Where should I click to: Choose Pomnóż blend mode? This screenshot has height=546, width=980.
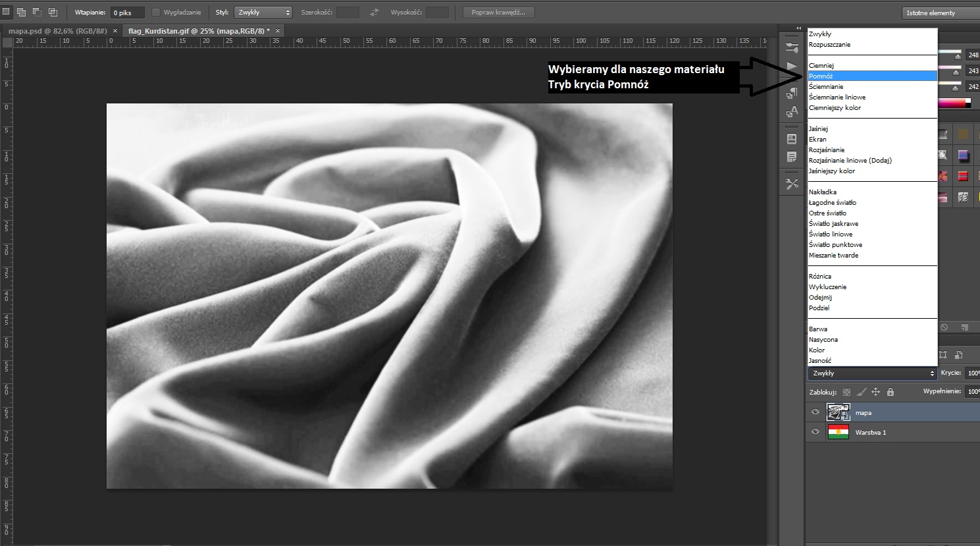point(872,76)
